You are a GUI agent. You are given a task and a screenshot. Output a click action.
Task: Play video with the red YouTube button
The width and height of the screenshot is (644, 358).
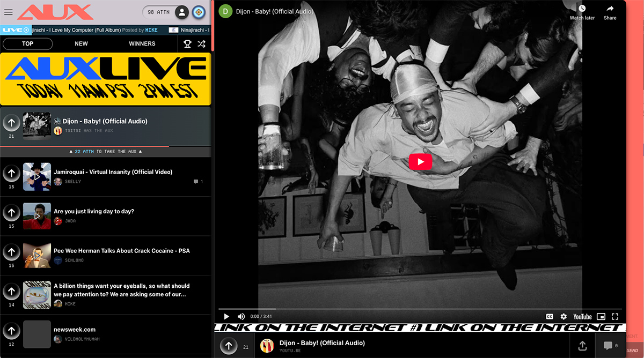pos(420,162)
